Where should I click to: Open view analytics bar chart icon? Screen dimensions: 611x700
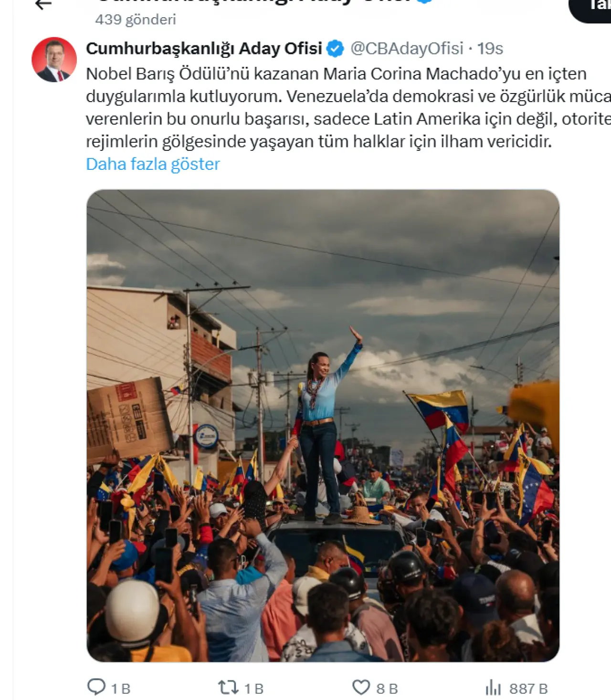tap(493, 688)
